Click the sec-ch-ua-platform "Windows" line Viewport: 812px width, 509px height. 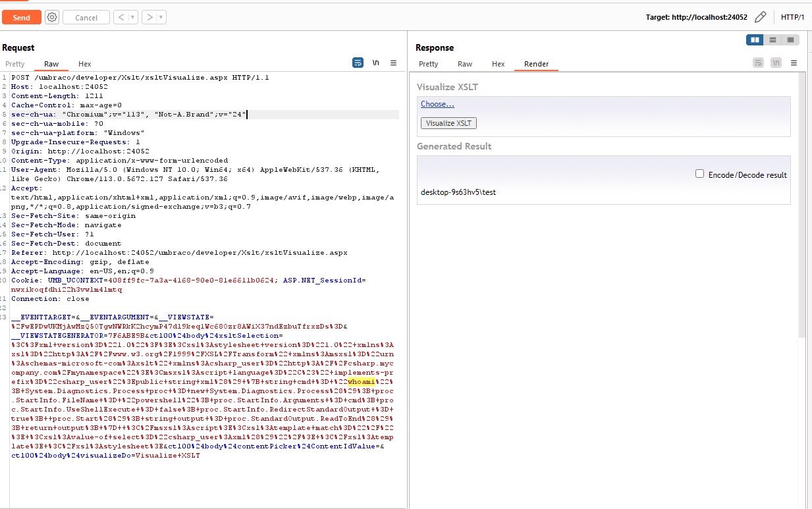78,133
